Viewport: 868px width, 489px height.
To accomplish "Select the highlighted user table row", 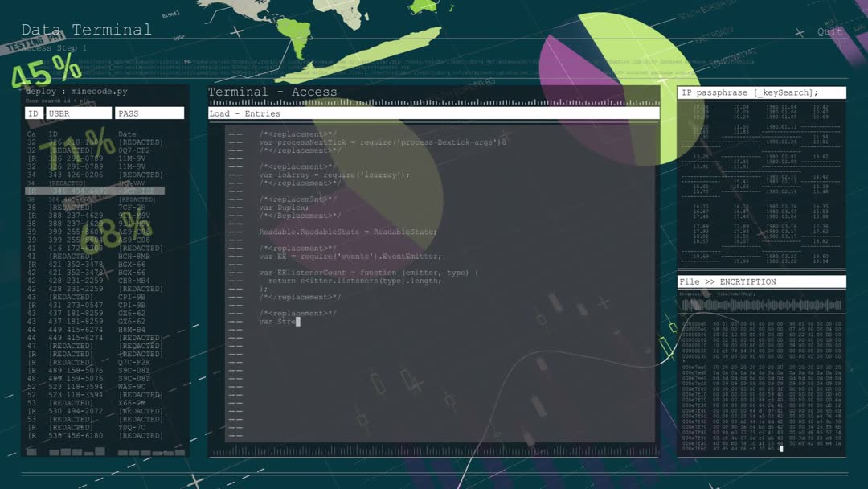I will tap(95, 191).
